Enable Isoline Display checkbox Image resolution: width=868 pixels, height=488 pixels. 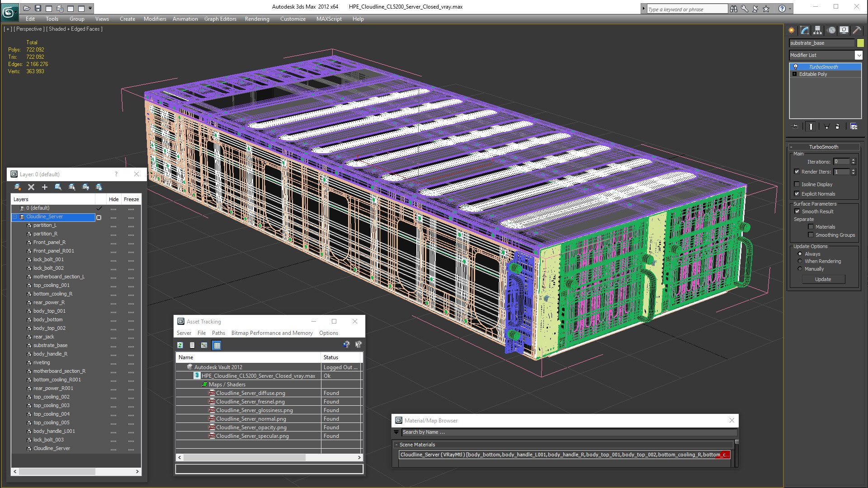pyautogui.click(x=797, y=184)
